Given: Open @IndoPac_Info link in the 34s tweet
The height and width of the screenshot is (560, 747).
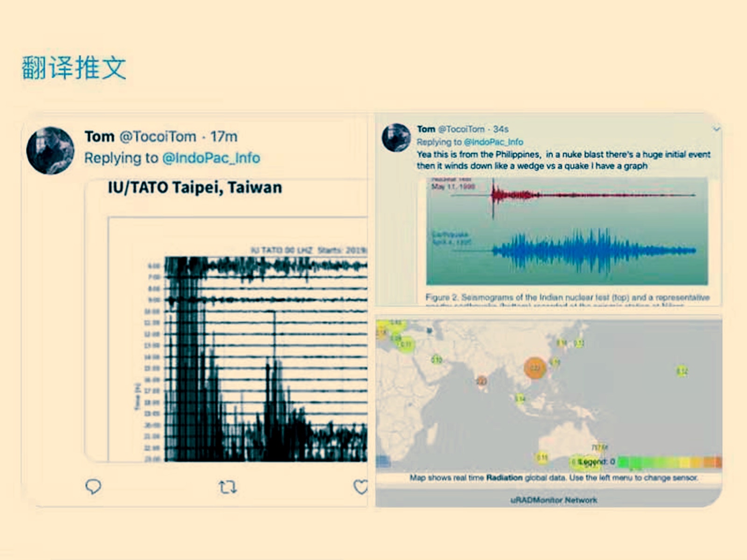Looking at the screenshot, I should tap(493, 142).
